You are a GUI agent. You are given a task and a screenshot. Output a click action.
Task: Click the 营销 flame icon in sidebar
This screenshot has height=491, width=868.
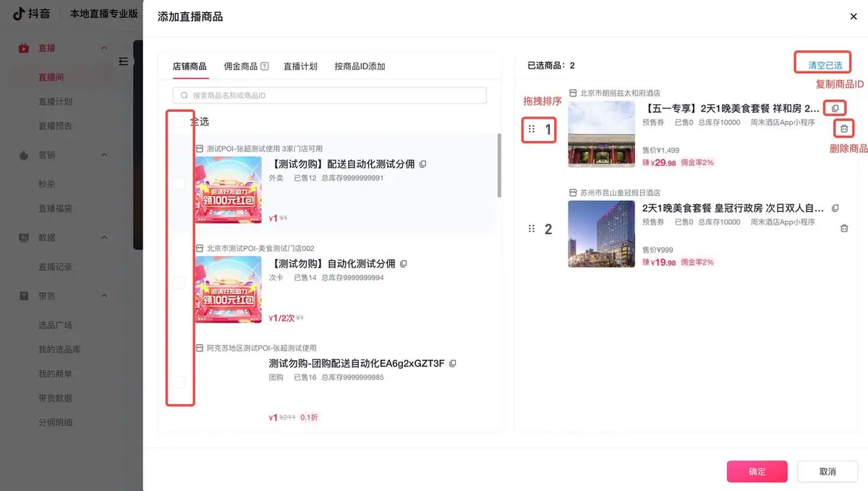[x=24, y=155]
